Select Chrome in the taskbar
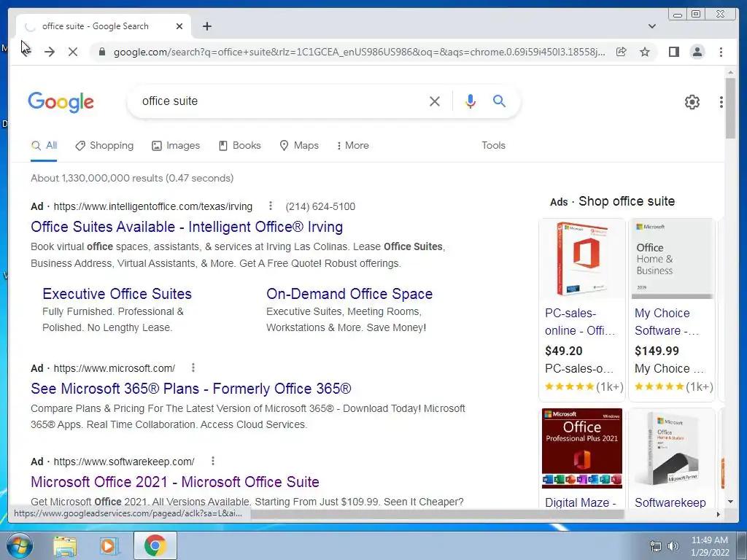The height and width of the screenshot is (560, 747). pos(155,545)
